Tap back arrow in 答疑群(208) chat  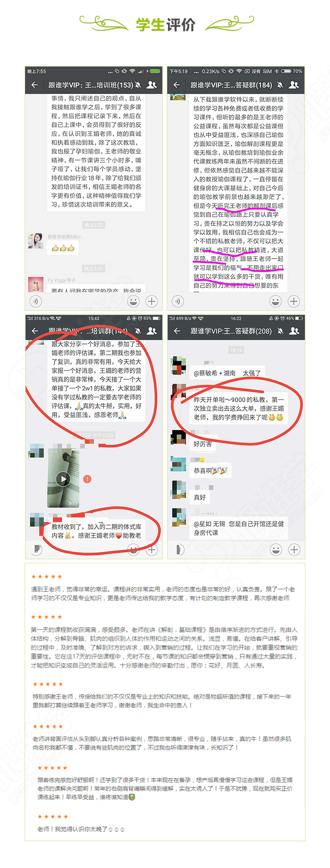pyautogui.click(x=177, y=331)
